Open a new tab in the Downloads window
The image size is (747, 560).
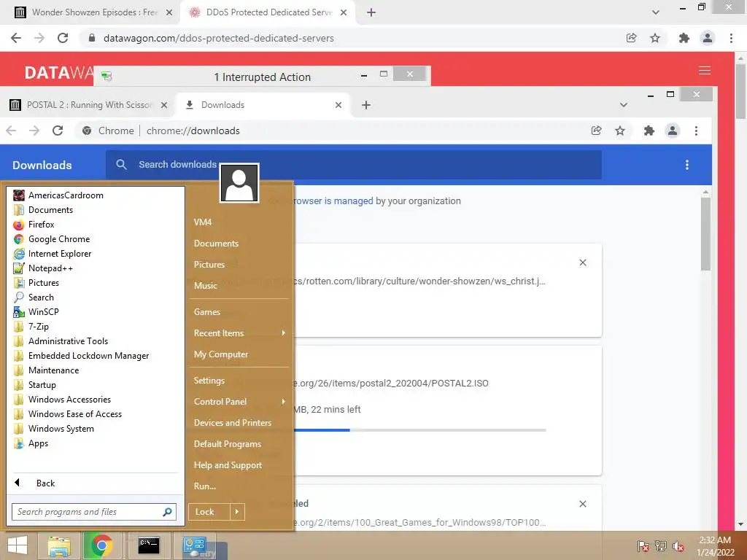pos(366,105)
